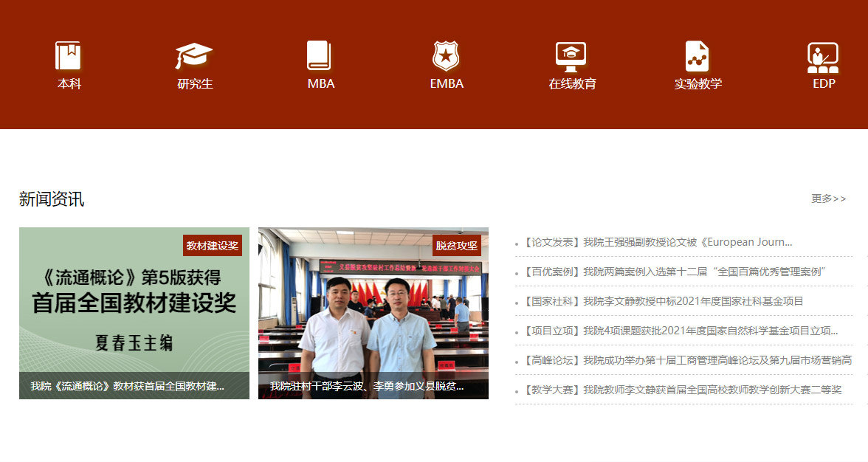This screenshot has height=462, width=868.
Task: Open the 在线教育 monitor icon
Action: point(571,56)
